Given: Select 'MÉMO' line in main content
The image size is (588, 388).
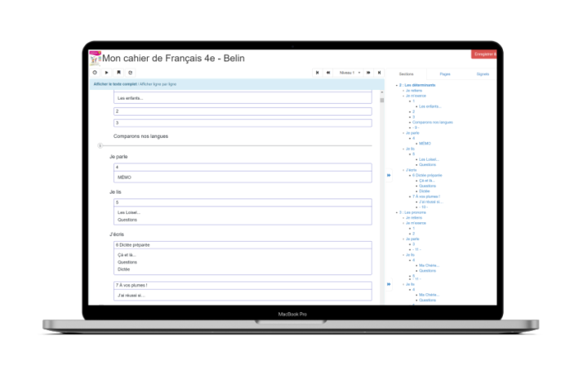Looking at the screenshot, I should (124, 177).
